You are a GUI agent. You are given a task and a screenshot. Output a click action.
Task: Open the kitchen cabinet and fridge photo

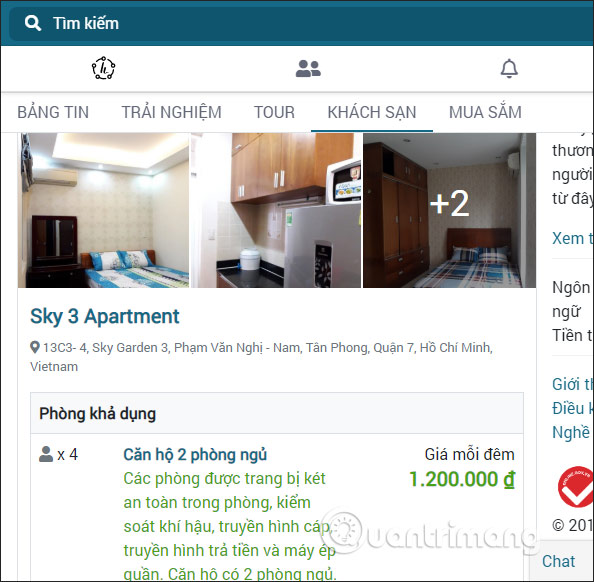[x=276, y=210]
